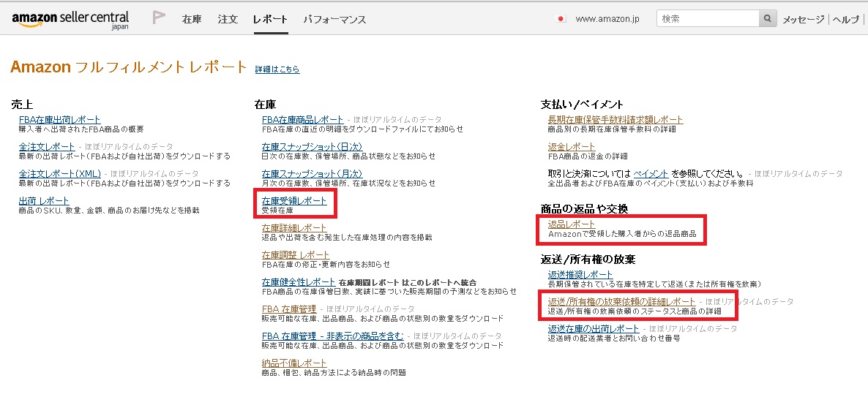Click 在庫期間レポート はこのレポートへ統合 note

[408, 282]
